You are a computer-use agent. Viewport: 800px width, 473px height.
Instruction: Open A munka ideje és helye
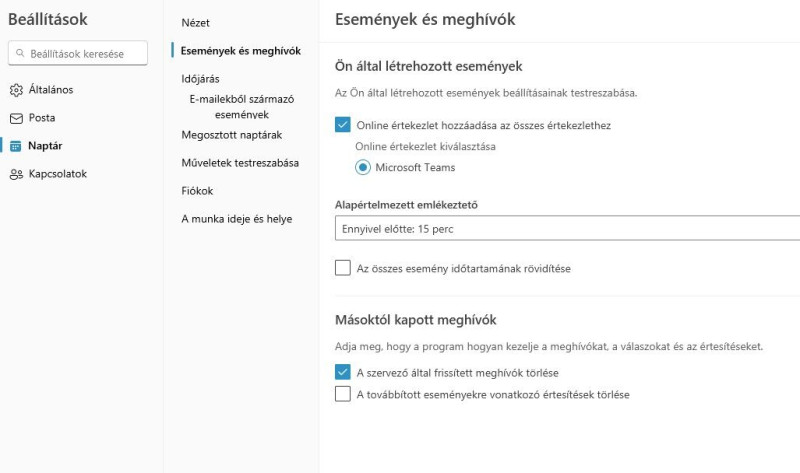(x=237, y=219)
